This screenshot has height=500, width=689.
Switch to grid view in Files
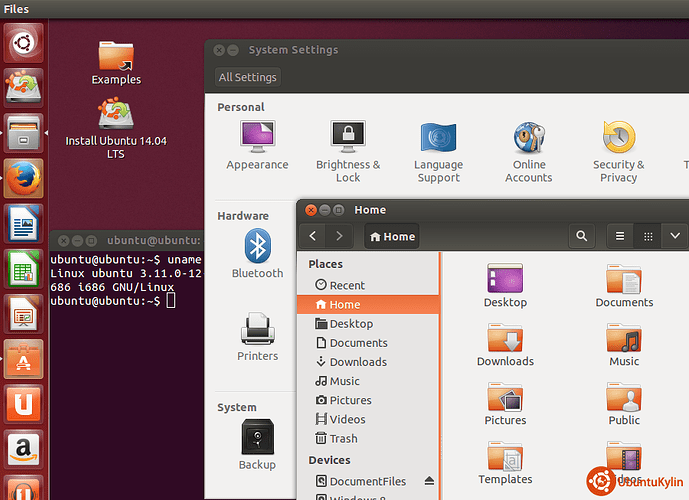tap(648, 236)
